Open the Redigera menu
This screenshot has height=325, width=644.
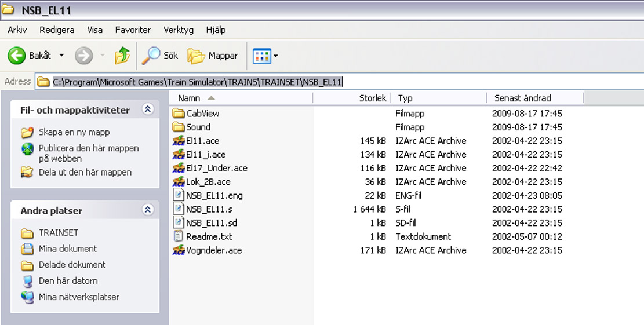click(x=57, y=30)
